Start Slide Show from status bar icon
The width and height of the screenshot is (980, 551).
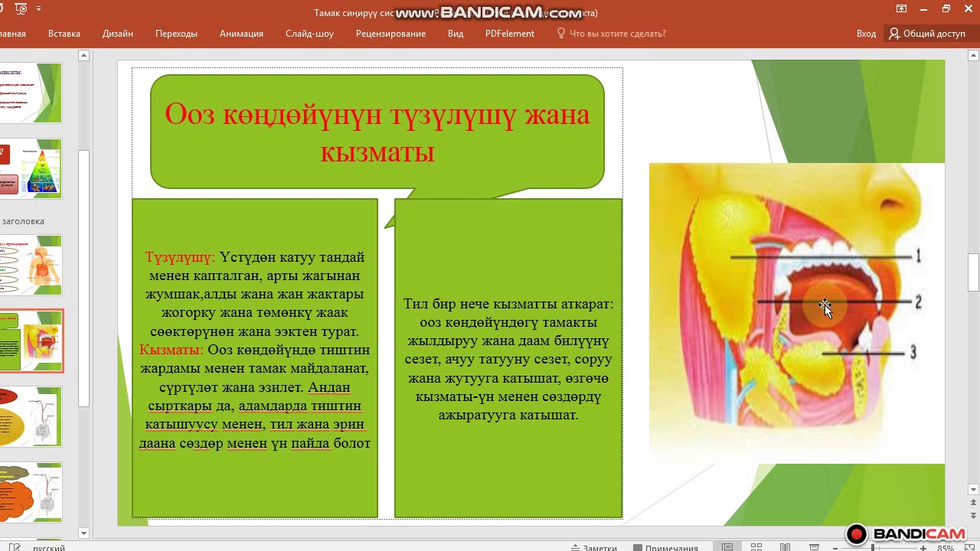[x=814, y=547]
